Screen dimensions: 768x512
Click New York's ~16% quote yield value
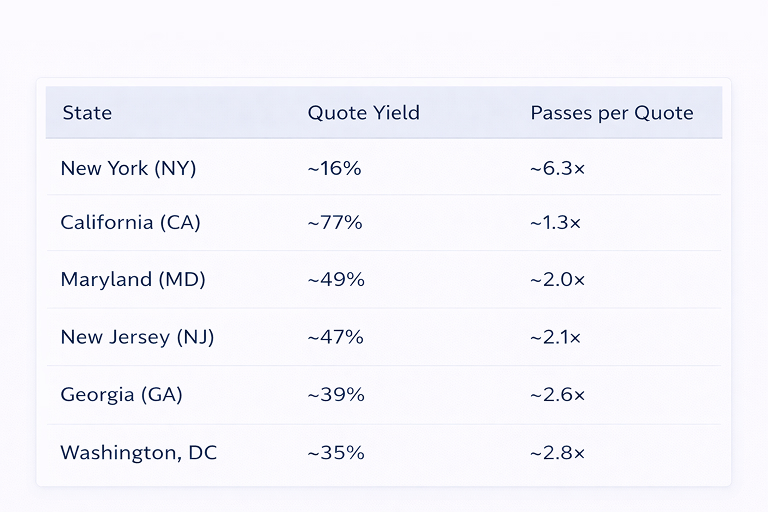[334, 168]
